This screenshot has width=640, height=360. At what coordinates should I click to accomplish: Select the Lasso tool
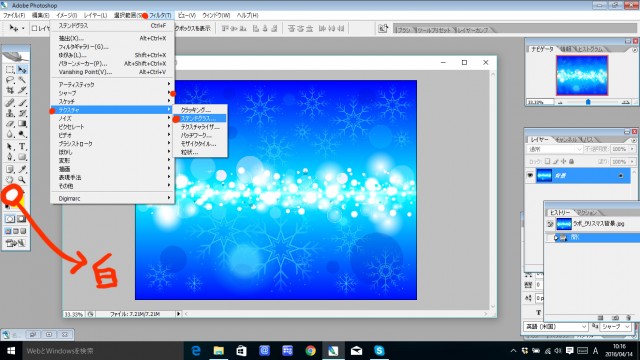[10, 80]
